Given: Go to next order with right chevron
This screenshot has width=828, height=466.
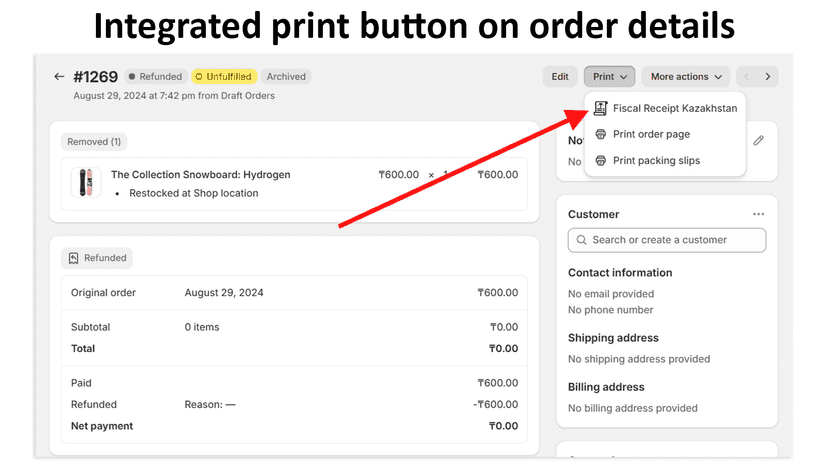Looking at the screenshot, I should tap(767, 77).
